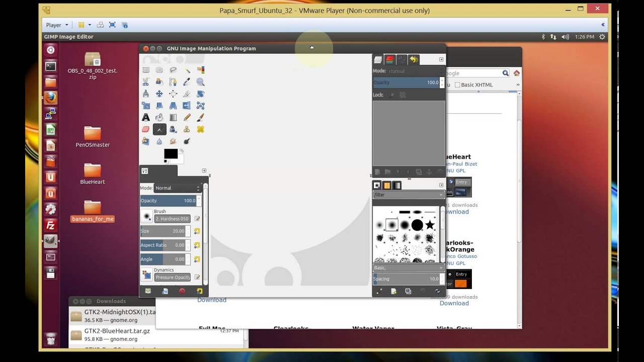Select the Cage Transform tool
Screen dimensions: 644x362
(200, 106)
